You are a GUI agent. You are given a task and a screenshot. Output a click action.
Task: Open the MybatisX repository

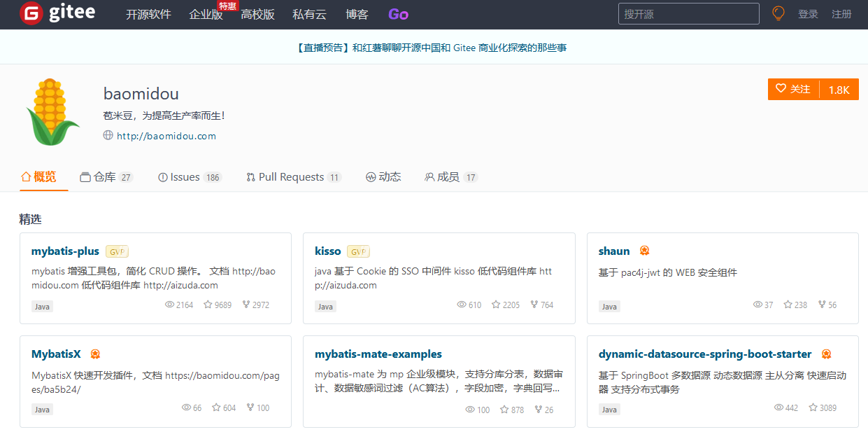click(x=57, y=354)
